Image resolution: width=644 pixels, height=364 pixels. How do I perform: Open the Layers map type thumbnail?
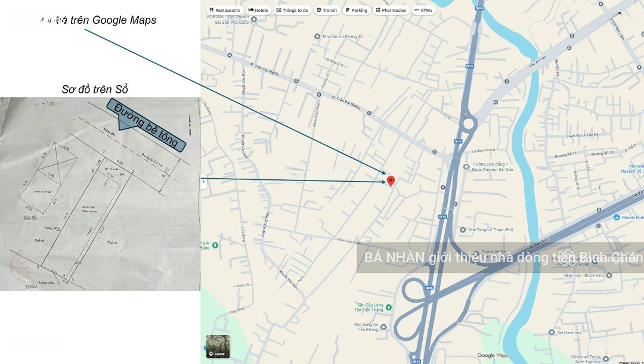click(218, 346)
